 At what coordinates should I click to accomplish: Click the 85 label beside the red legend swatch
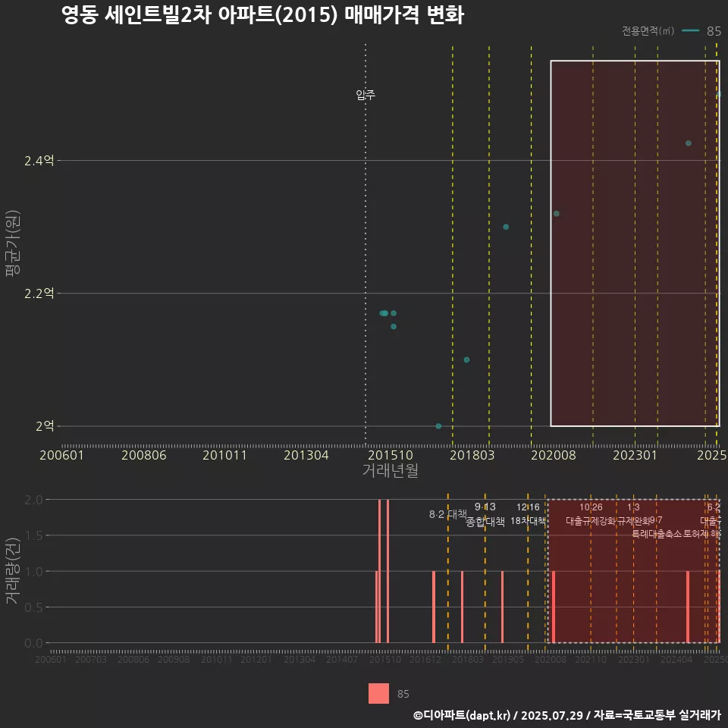[403, 694]
